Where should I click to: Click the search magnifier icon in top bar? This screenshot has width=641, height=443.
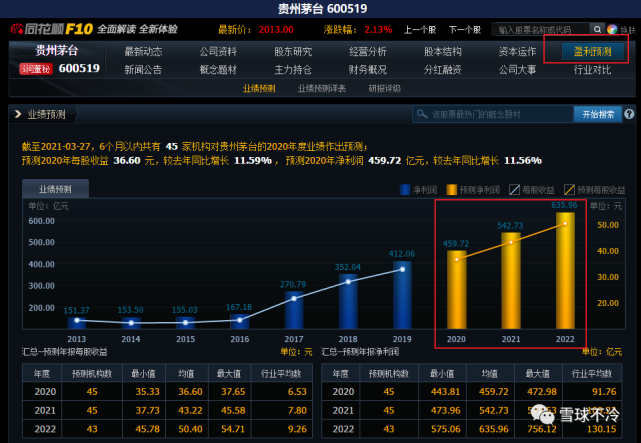point(597,29)
